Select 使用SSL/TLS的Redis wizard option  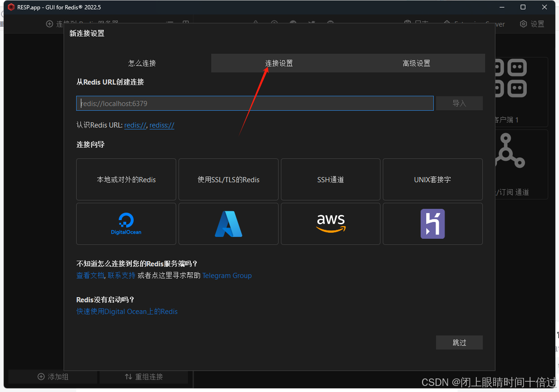(228, 179)
